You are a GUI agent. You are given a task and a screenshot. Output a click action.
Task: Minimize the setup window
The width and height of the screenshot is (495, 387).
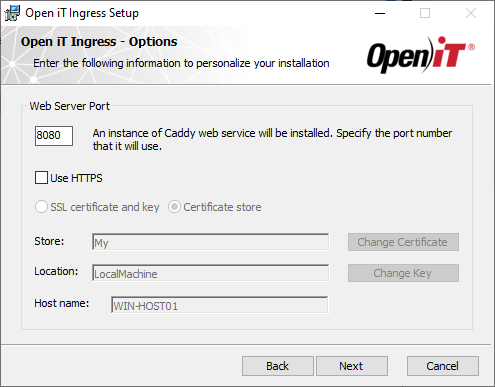click(380, 13)
